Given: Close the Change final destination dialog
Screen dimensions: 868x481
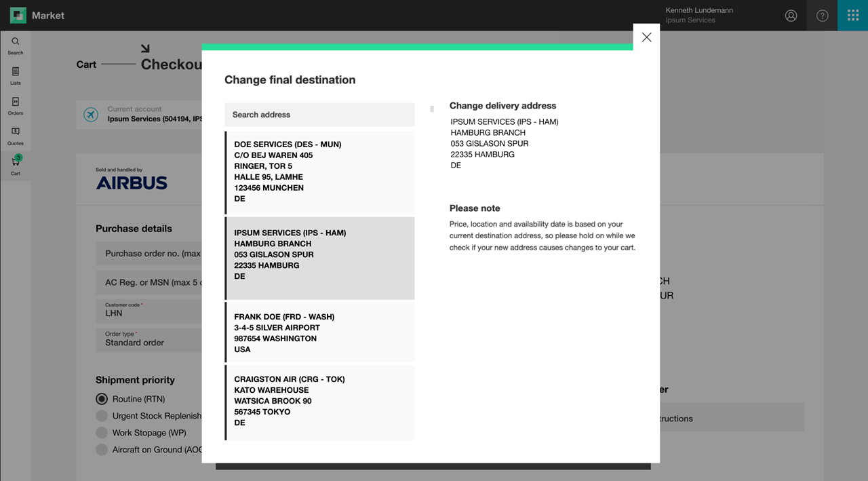Looking at the screenshot, I should [646, 37].
